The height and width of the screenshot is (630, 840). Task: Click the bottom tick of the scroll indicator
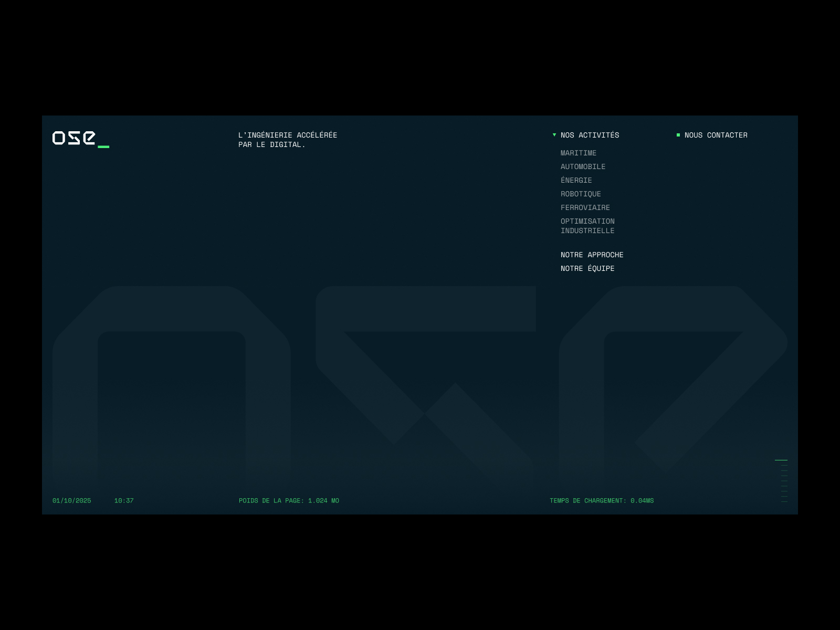click(x=784, y=501)
